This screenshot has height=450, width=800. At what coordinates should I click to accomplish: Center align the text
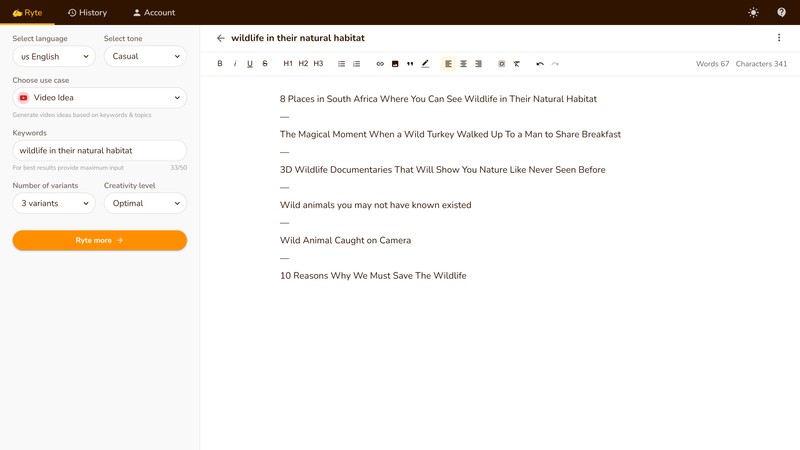tap(463, 64)
